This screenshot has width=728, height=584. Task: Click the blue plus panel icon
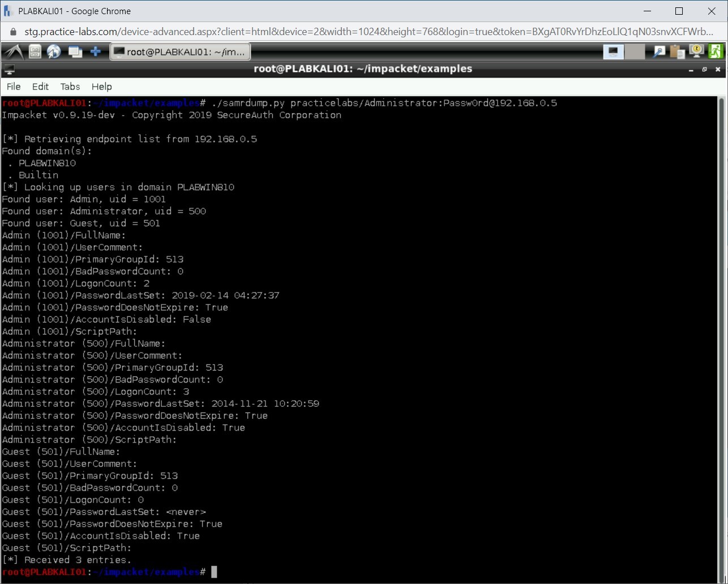pyautogui.click(x=96, y=52)
